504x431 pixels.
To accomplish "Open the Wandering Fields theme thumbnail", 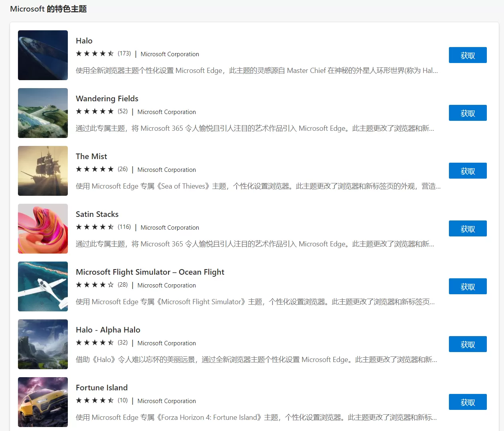I will coord(43,113).
